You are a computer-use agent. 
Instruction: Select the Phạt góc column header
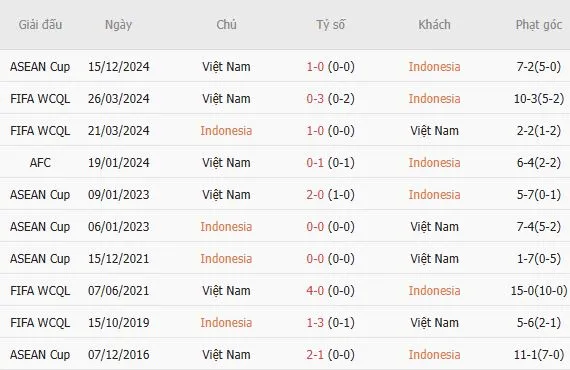coord(539,25)
